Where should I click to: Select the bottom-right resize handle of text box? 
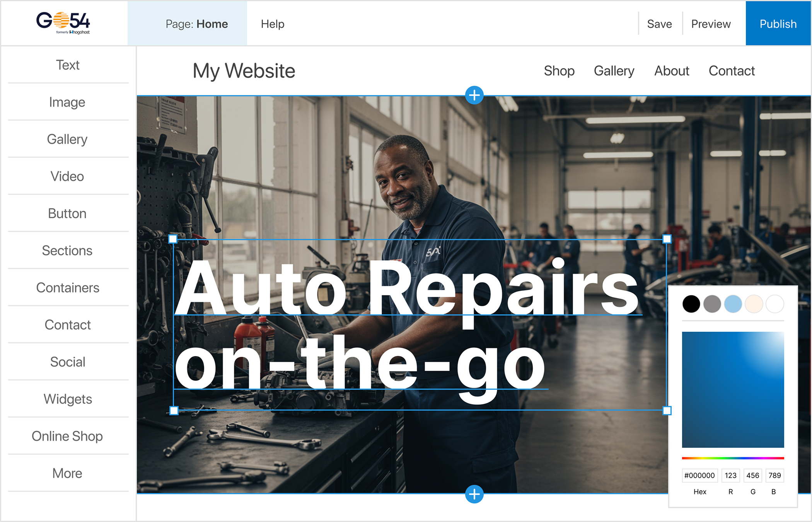pos(667,410)
